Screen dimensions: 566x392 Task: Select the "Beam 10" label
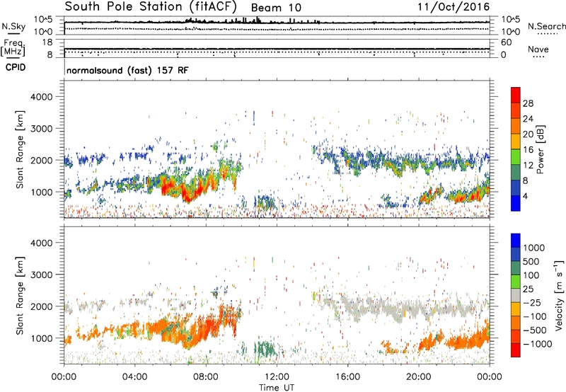click(x=276, y=8)
